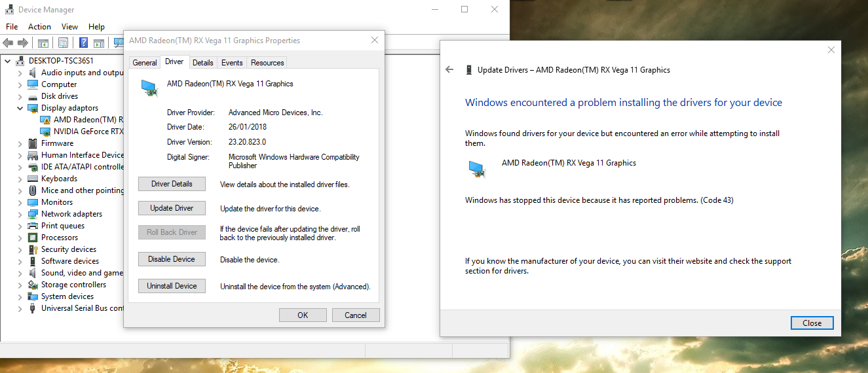Click the Security devices category icon

(33, 249)
